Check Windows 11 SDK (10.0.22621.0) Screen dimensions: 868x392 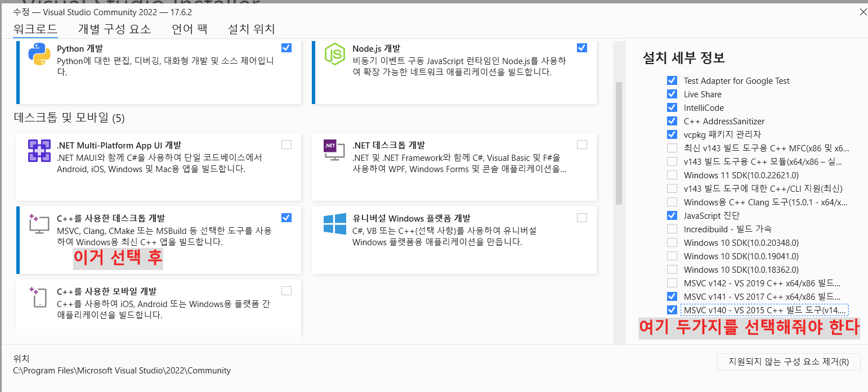672,175
